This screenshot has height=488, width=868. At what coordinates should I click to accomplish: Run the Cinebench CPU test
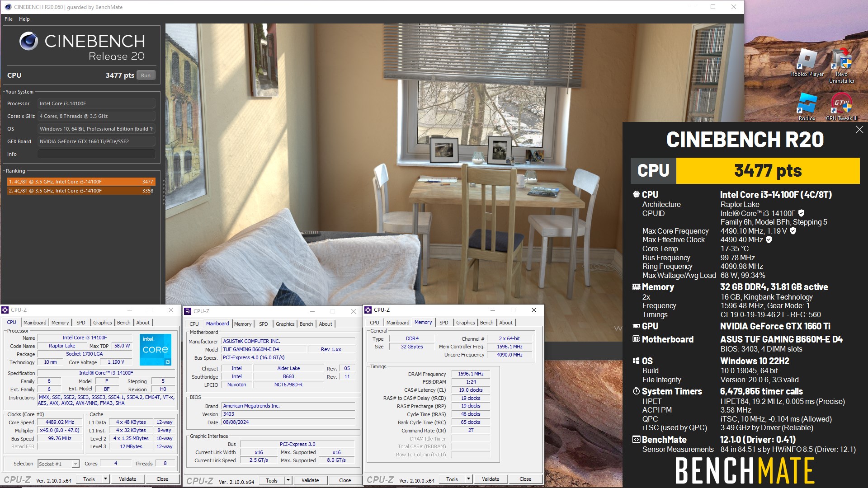(146, 75)
